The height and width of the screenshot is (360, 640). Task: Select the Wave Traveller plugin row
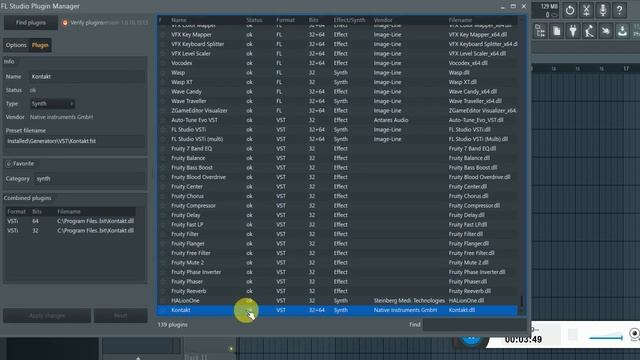338,101
